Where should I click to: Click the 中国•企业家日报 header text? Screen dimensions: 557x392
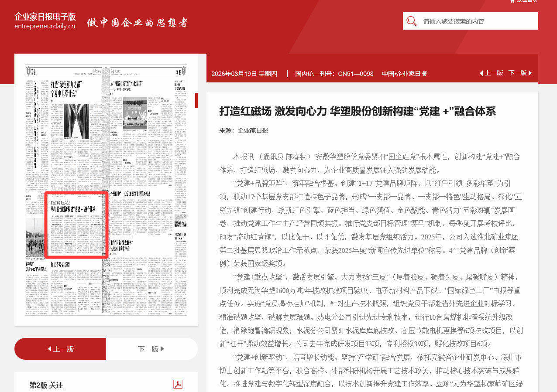(x=404, y=74)
